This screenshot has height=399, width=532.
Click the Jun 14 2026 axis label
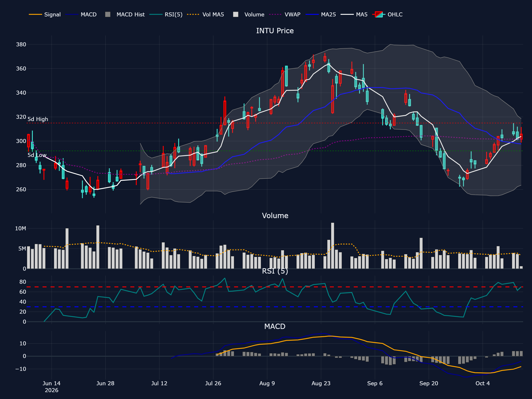51,387
